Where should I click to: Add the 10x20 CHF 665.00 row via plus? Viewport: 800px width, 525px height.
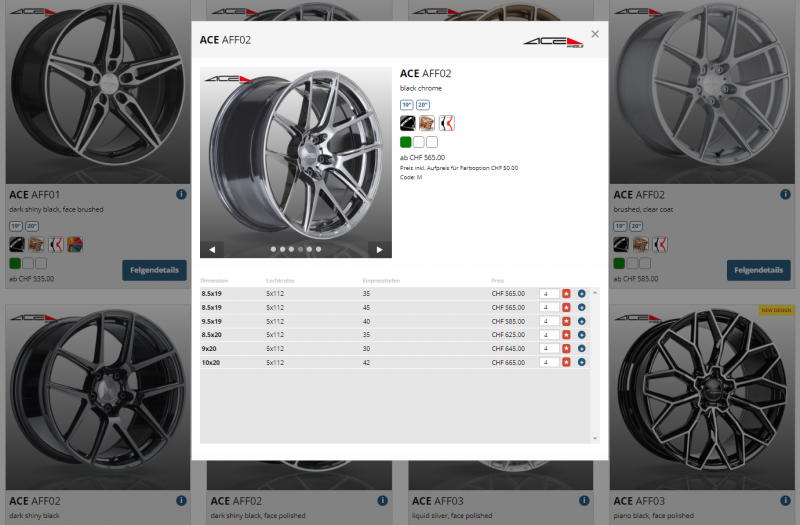[x=582, y=362]
